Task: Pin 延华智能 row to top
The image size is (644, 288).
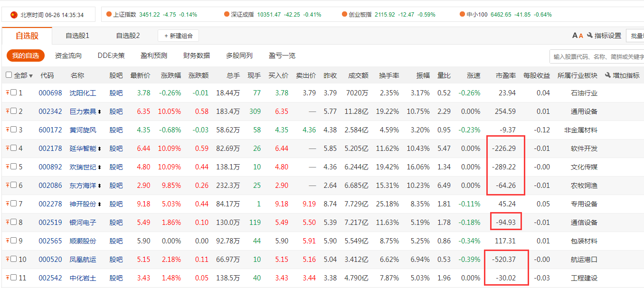Action: click(8, 148)
